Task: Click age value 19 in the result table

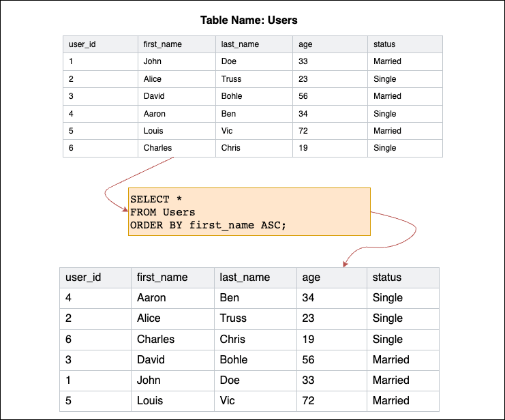Action: point(309,339)
